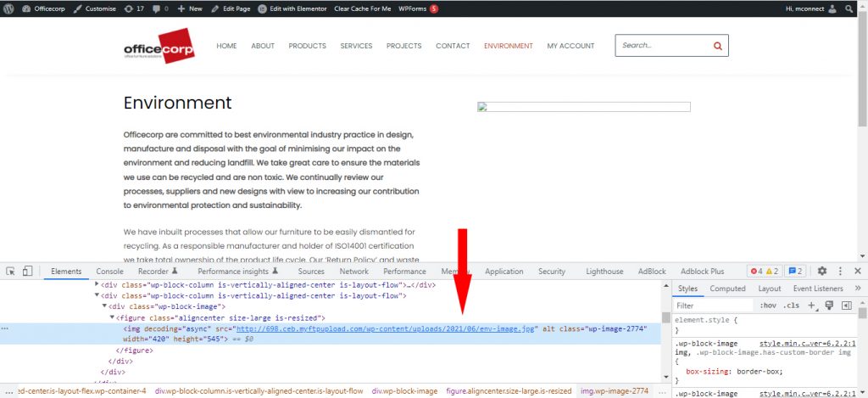The image size is (868, 398).
Task: Open DevTools settings gear
Action: point(821,272)
